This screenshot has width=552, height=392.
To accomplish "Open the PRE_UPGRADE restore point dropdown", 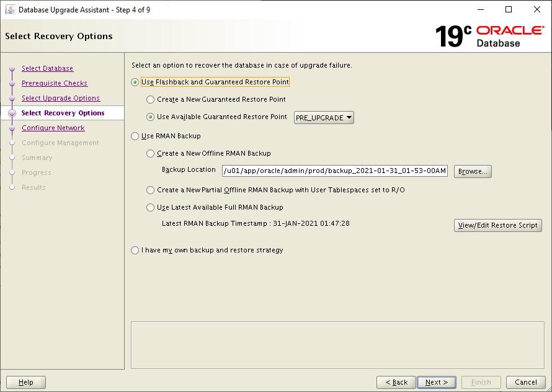I will coord(346,117).
